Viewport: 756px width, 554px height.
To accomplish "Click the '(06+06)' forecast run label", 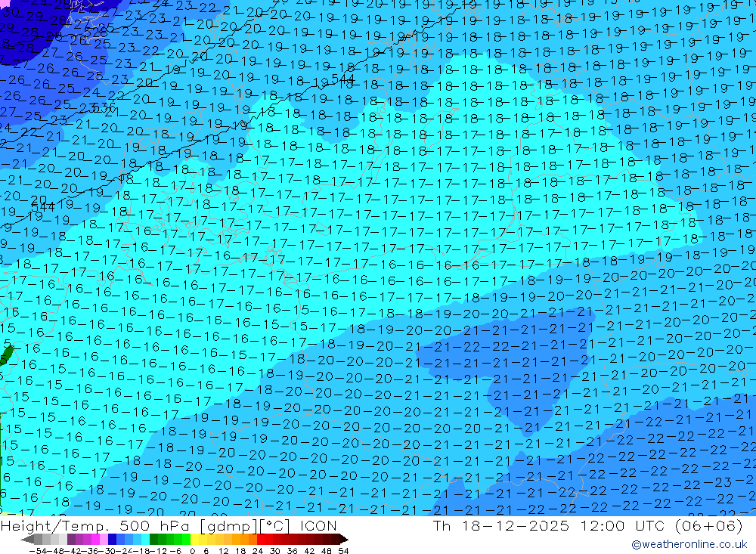I will [x=709, y=525].
